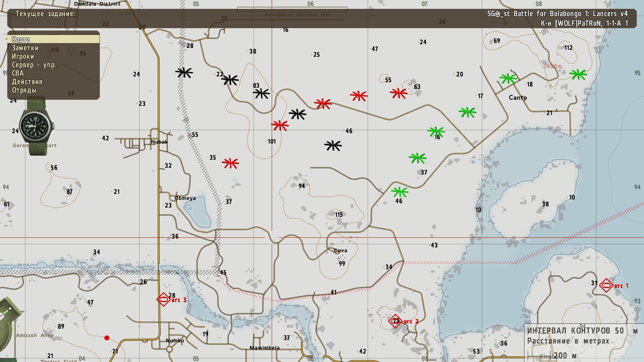Screen dimensions: 644x362
Task: Click the Dendala District label
Action: pos(97,4)
